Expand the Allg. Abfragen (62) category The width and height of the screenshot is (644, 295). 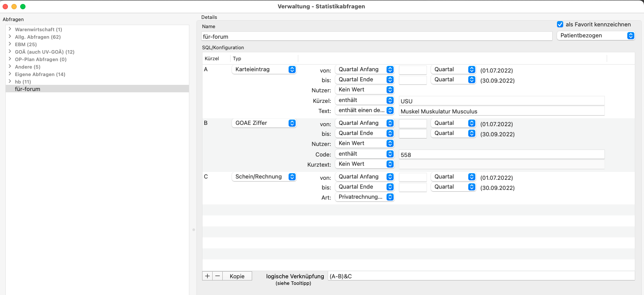[x=10, y=36]
